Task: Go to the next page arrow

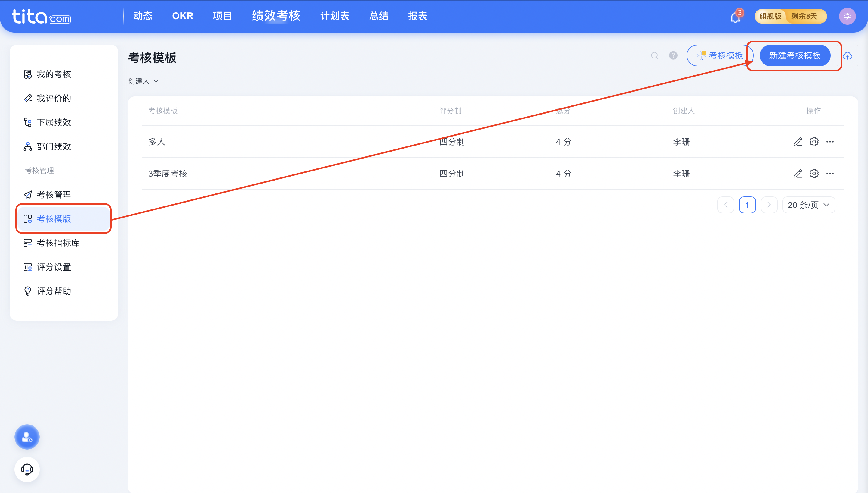Action: click(x=769, y=205)
